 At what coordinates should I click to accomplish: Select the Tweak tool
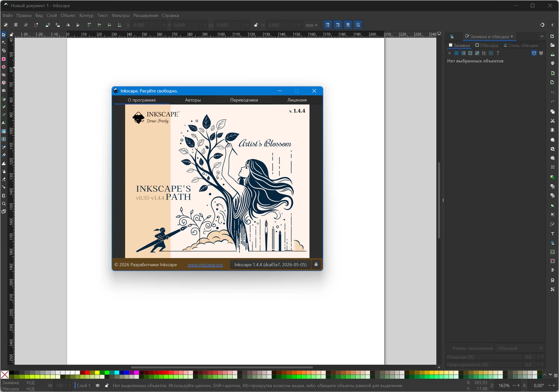[x=4, y=163]
